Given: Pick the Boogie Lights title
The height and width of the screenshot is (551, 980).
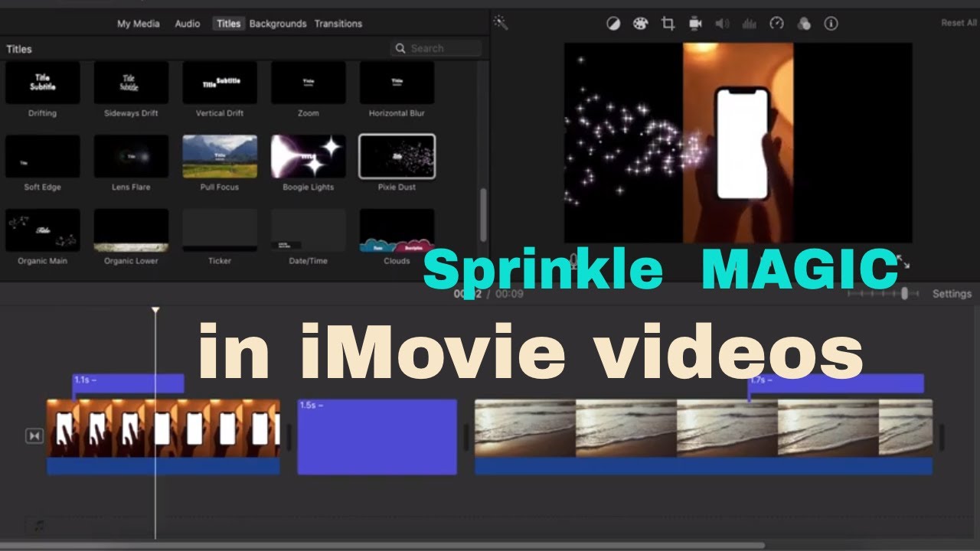Looking at the screenshot, I should [x=309, y=157].
